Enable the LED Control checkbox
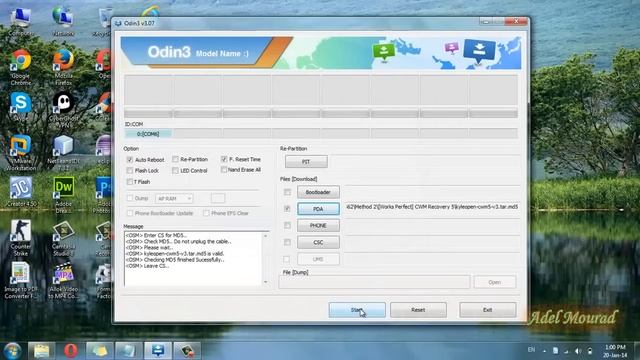The image size is (640, 360). tap(175, 171)
